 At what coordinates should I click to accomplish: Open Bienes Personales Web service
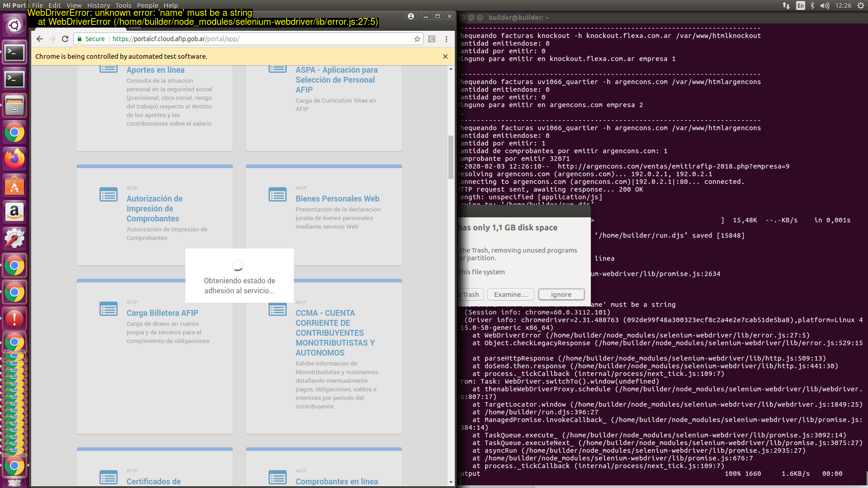point(337,199)
